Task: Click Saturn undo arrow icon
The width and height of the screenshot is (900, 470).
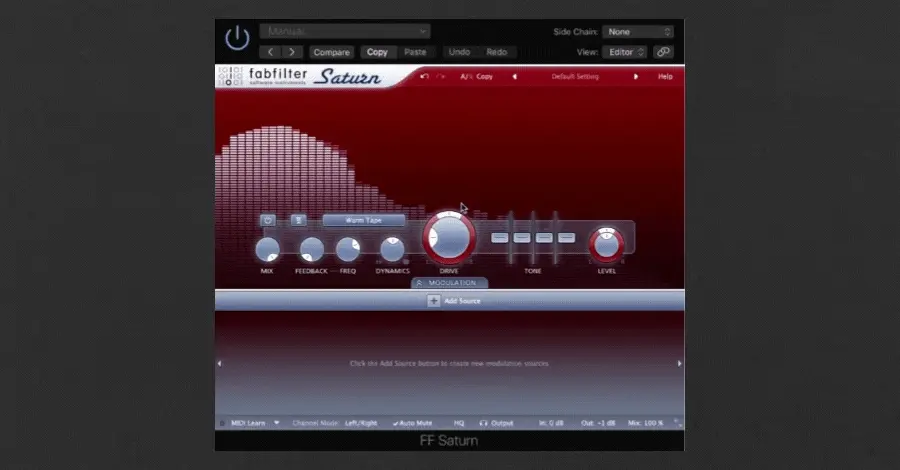Action: tap(424, 76)
